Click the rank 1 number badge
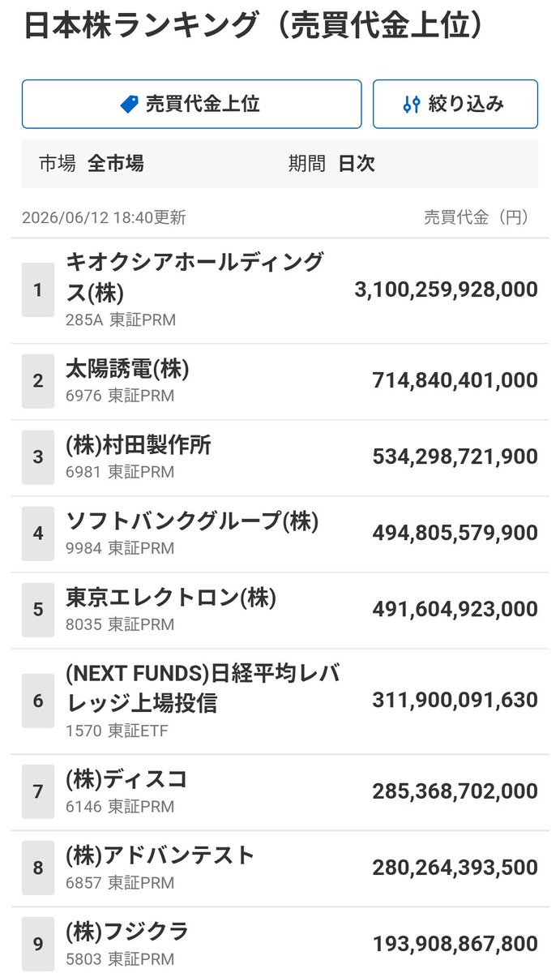The height and width of the screenshot is (973, 560). (x=38, y=289)
